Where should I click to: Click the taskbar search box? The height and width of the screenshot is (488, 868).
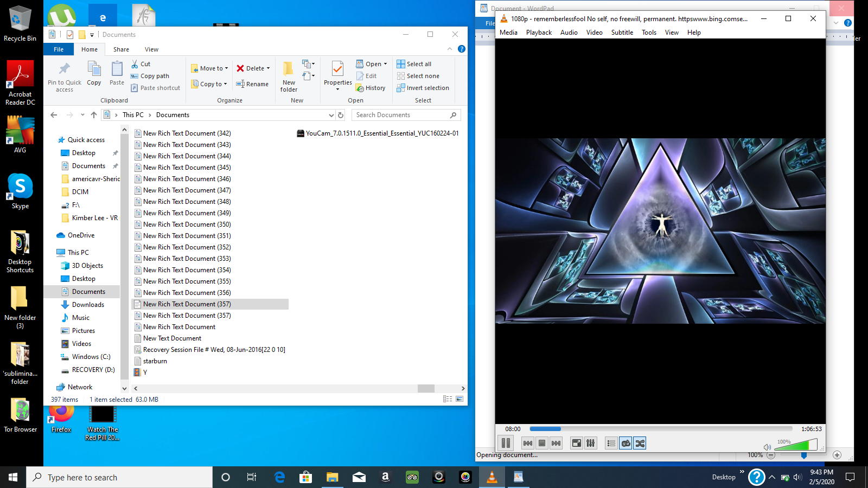(x=119, y=477)
